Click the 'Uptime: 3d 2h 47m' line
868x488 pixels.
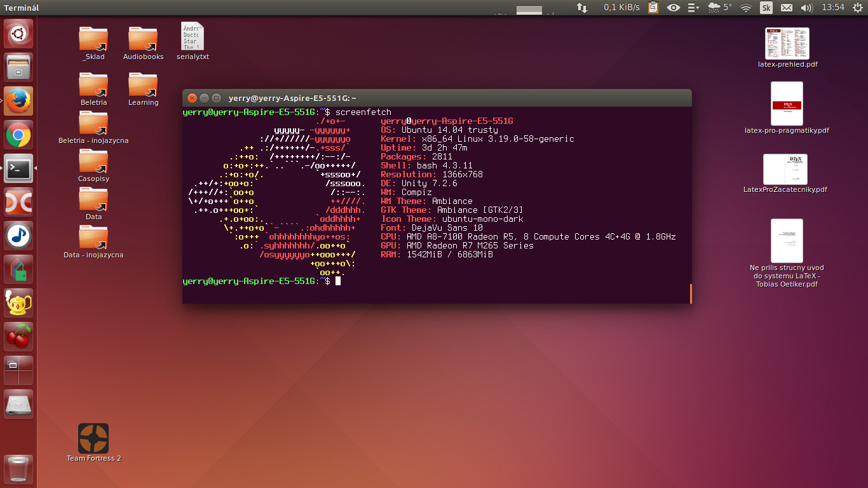(424, 147)
